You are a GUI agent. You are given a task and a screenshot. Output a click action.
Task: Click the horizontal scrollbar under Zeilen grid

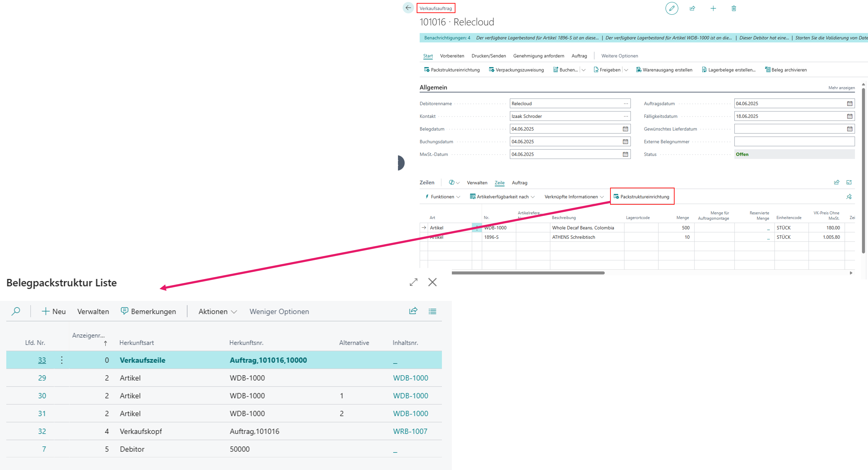coord(528,273)
